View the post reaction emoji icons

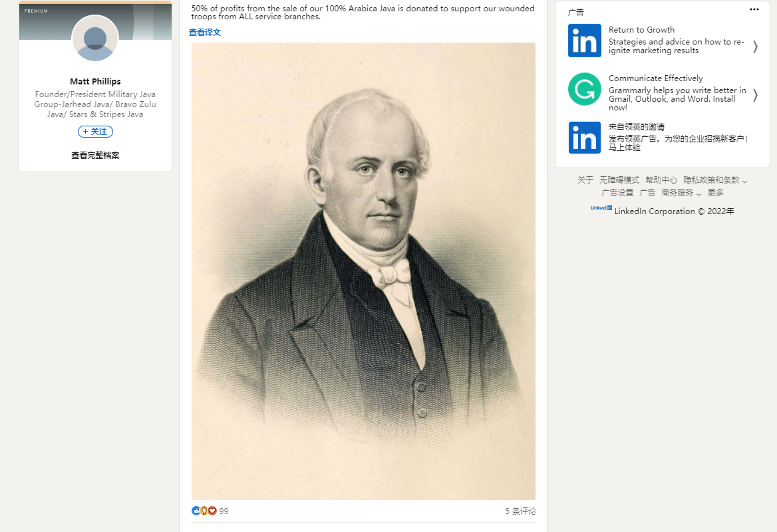[x=204, y=511]
